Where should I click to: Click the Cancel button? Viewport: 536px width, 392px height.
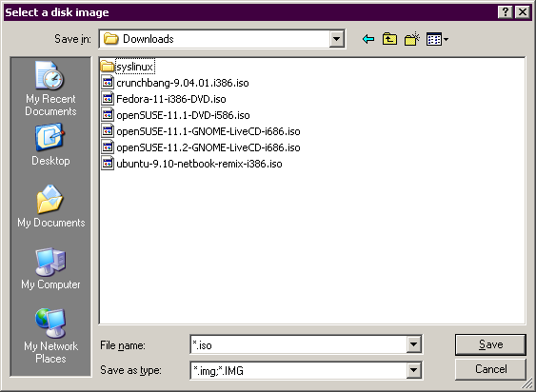click(490, 369)
